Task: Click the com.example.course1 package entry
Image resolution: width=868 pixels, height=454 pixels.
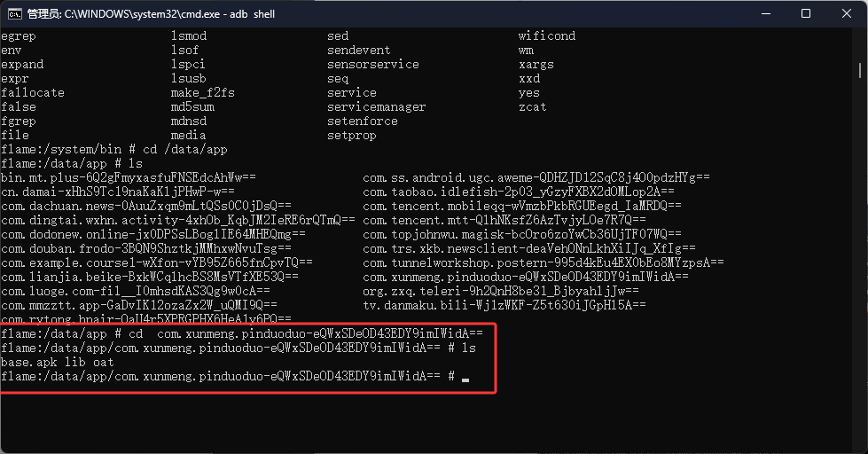Action: point(157,263)
